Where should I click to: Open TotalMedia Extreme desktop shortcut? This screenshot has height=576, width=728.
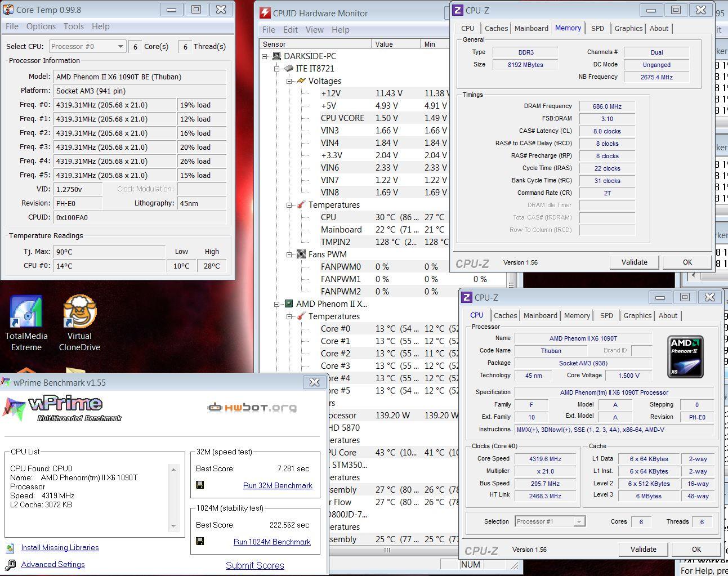point(26,323)
